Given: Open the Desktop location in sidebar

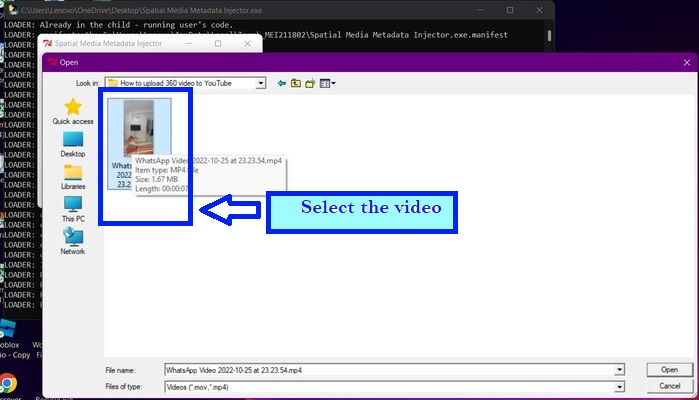Looking at the screenshot, I should click(73, 143).
